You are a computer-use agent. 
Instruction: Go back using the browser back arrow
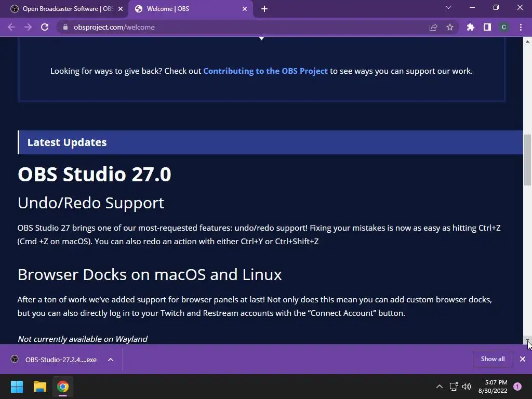pos(11,27)
